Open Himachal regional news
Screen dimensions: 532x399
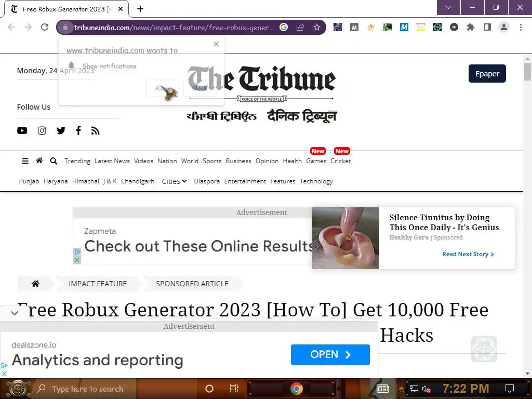[x=86, y=181]
